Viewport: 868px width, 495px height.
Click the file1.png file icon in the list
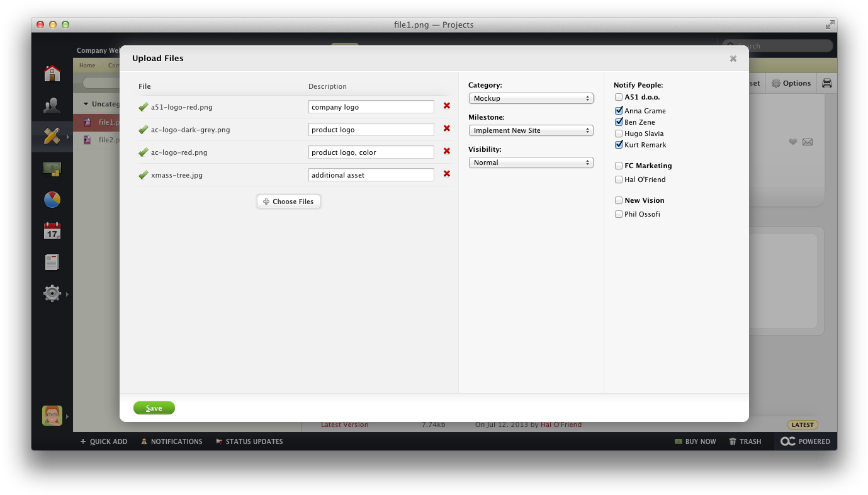[x=87, y=122]
